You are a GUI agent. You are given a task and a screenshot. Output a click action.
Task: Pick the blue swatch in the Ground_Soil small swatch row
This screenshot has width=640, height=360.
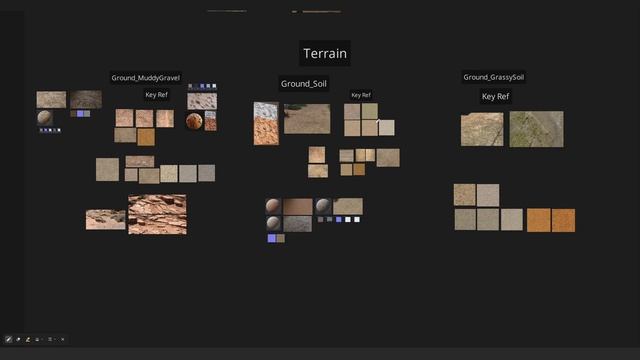pos(338,220)
